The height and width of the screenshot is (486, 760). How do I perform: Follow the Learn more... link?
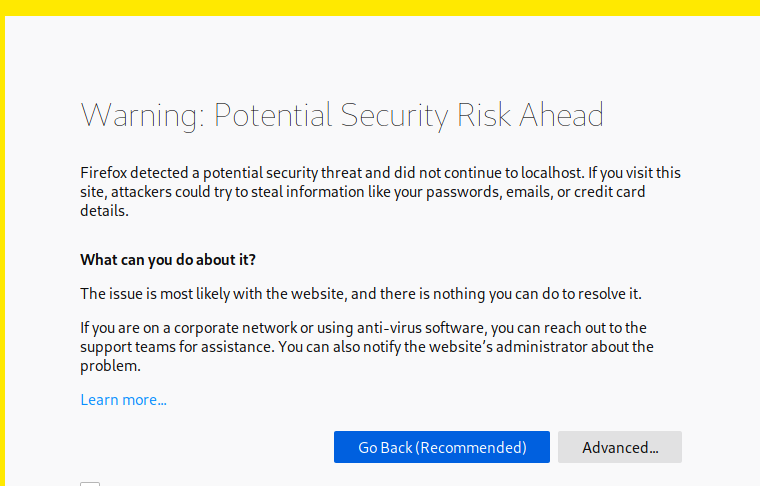pyautogui.click(x=123, y=400)
